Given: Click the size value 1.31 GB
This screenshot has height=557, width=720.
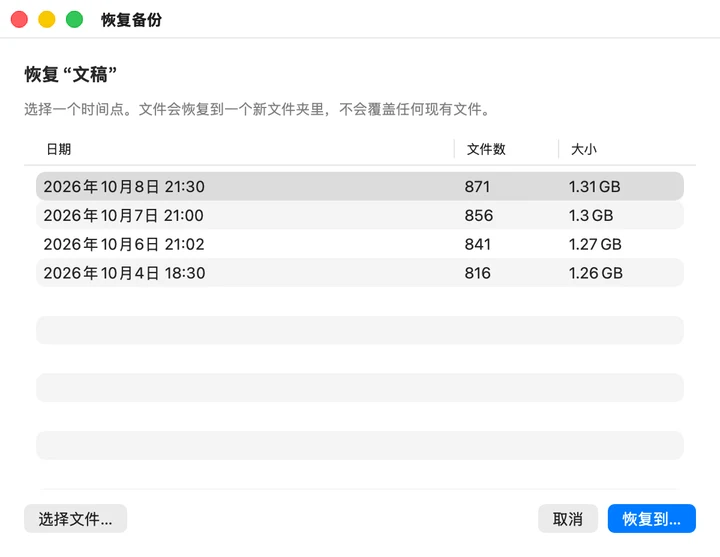Looking at the screenshot, I should coord(595,186).
